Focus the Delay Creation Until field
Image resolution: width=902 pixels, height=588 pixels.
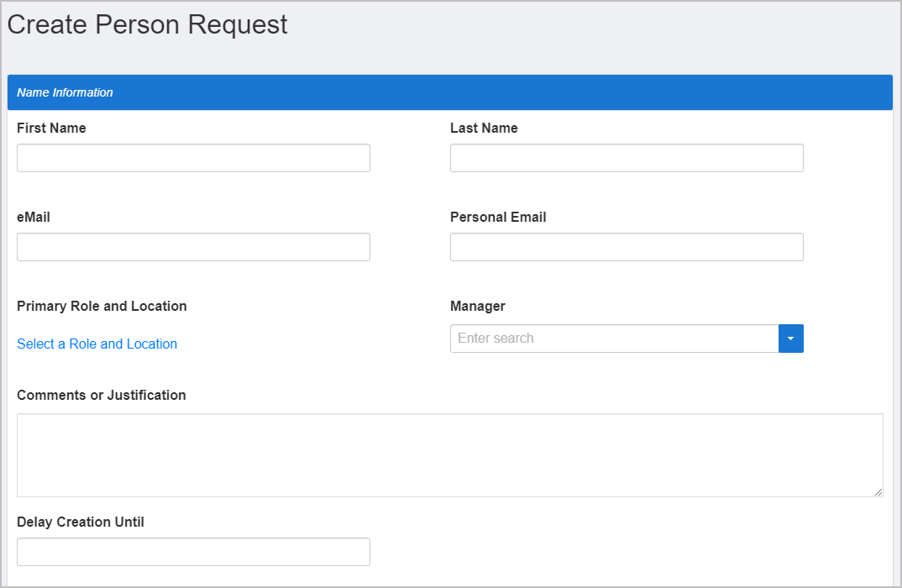point(193,552)
